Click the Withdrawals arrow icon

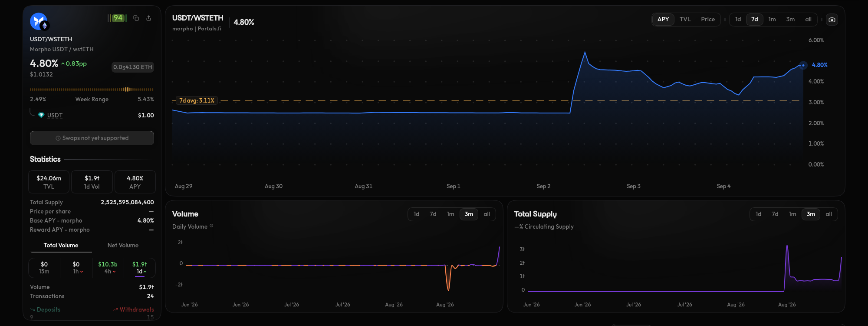[115, 310]
